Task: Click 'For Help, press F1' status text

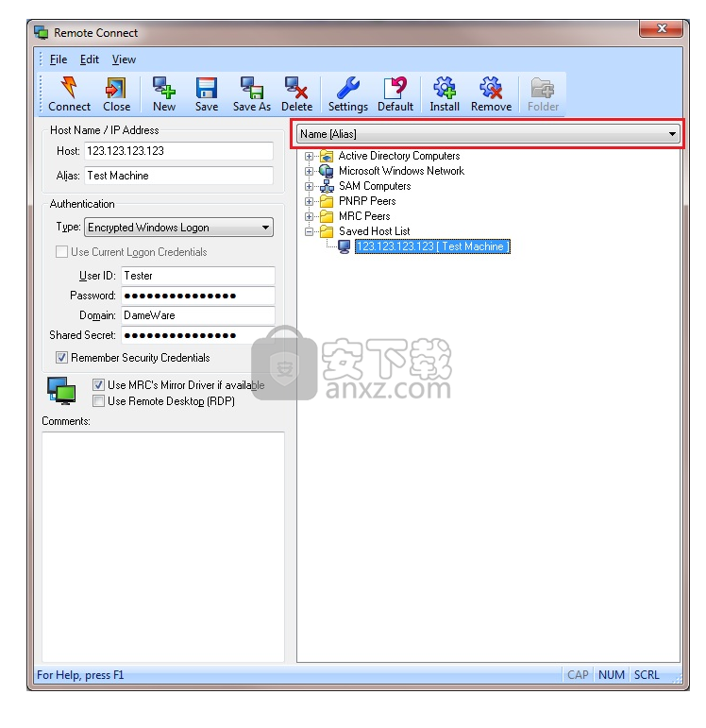Action: 80,675
